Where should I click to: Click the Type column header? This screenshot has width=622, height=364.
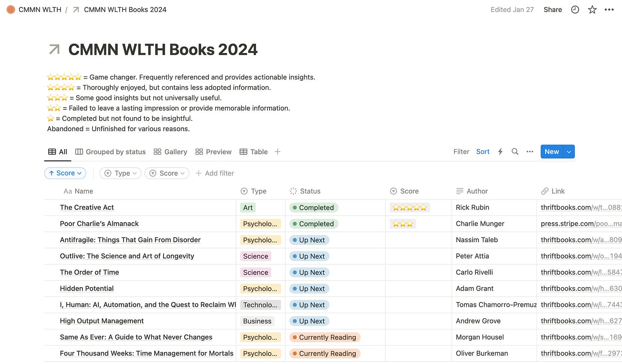click(x=254, y=191)
